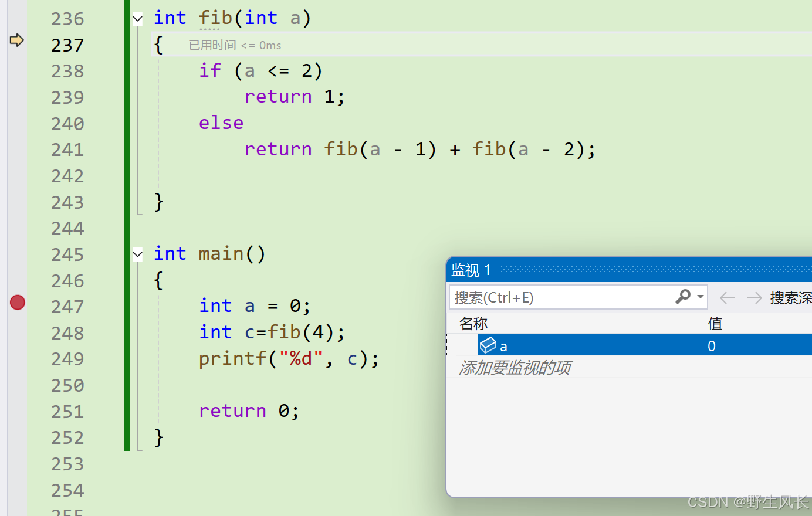Click the magnifier search icon in watch window
812x516 pixels.
683,297
